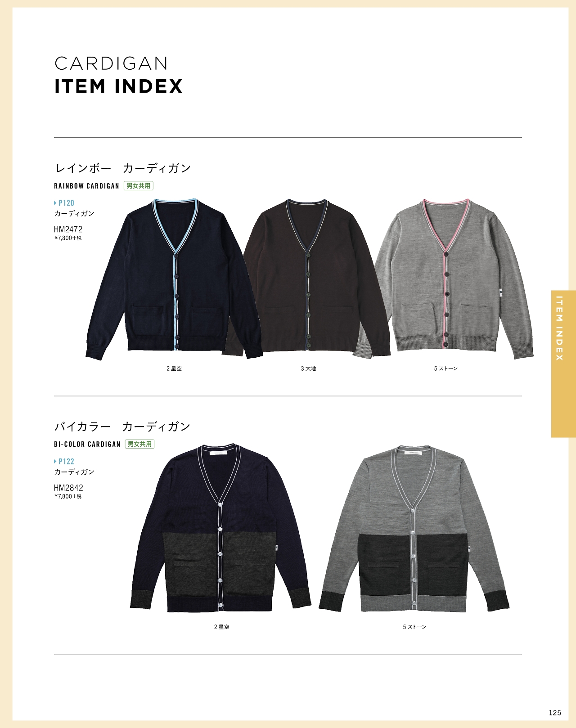
Task: Click the 2 星空 label under Rainbow cardigan
Action: (174, 368)
